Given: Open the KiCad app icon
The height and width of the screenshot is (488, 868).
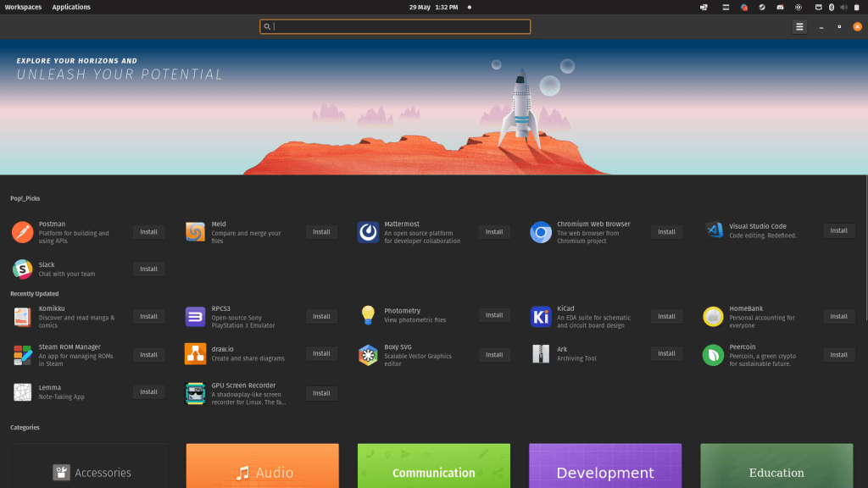Looking at the screenshot, I should pyautogui.click(x=540, y=317).
